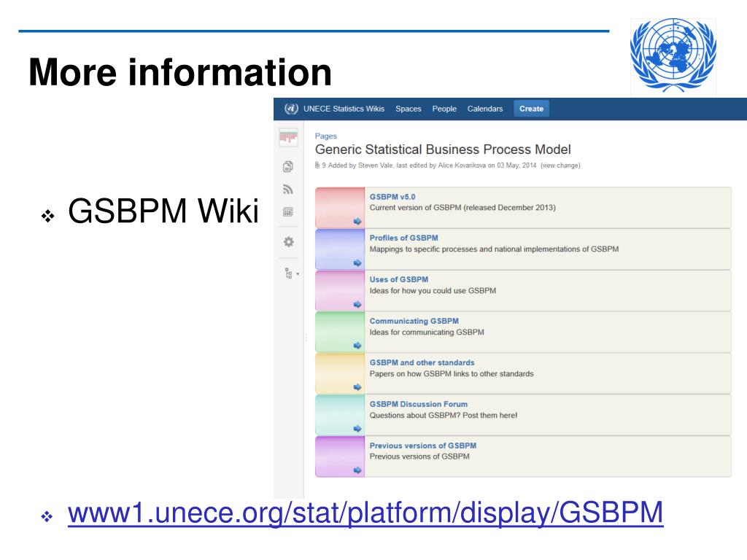Viewport: 747px width, 560px height.
Task: Click the 'GSBPM Wiki' bullet text
Action: [163, 211]
